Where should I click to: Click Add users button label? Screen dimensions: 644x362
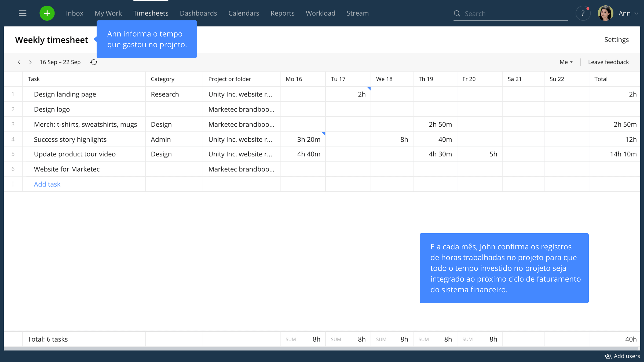(x=627, y=356)
